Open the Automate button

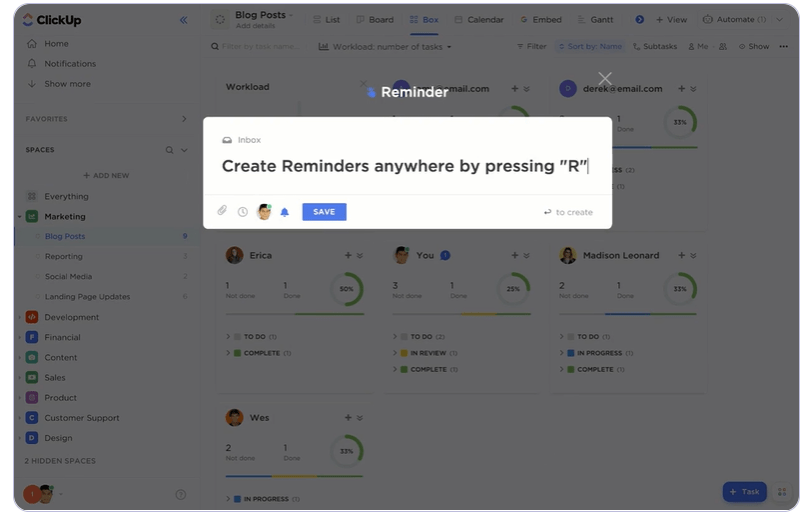click(x=734, y=20)
